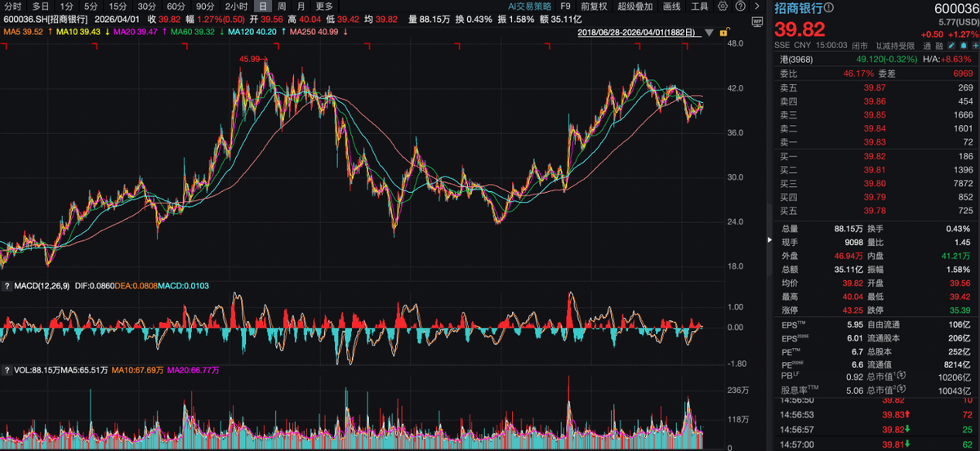Viewport: 980px width, 451px height.
Task: Toggle 超级叠加 overlay mode
Action: tap(636, 6)
